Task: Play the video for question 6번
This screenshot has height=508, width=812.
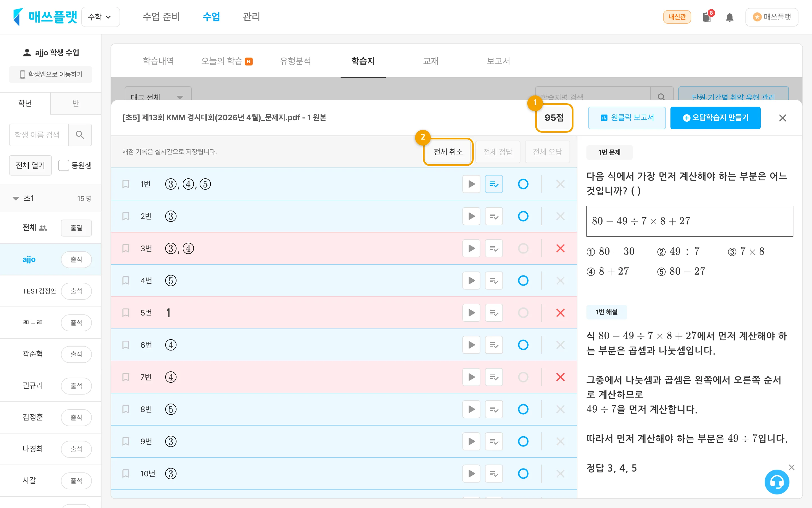Action: click(x=471, y=345)
